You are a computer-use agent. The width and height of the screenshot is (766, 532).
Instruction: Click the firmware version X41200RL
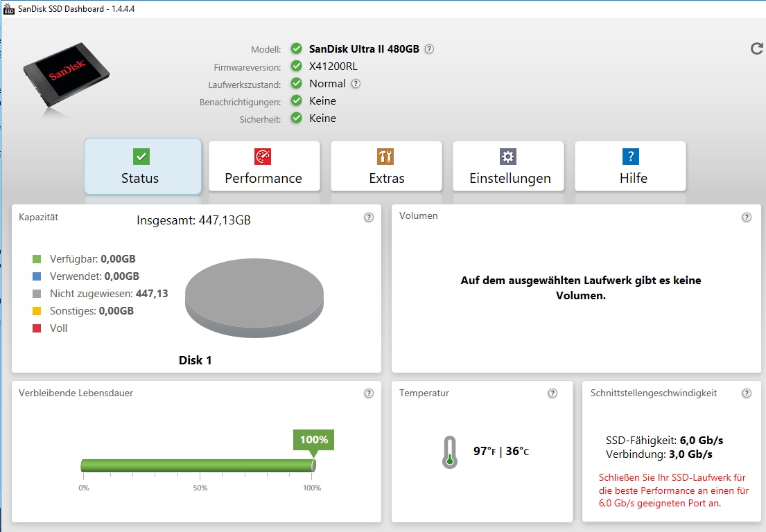333,66
